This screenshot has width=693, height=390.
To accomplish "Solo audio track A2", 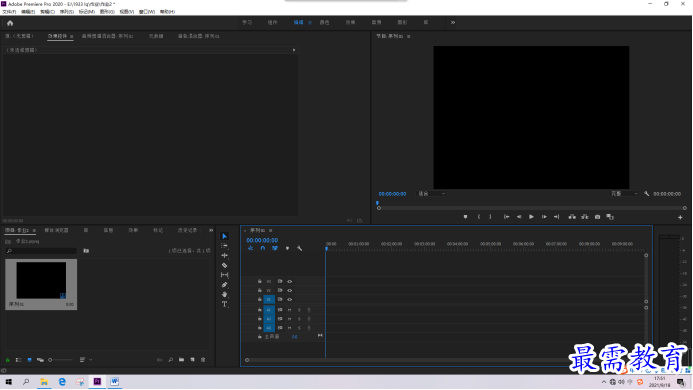I will 299,319.
